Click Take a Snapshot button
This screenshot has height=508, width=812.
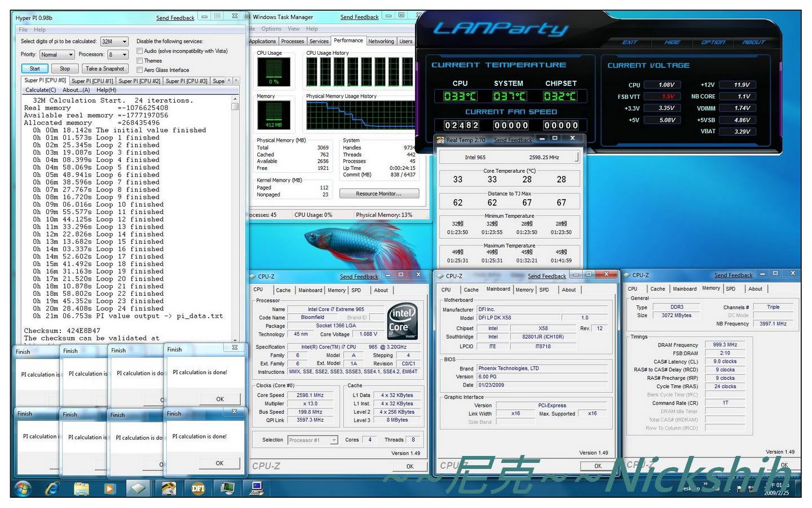[104, 68]
